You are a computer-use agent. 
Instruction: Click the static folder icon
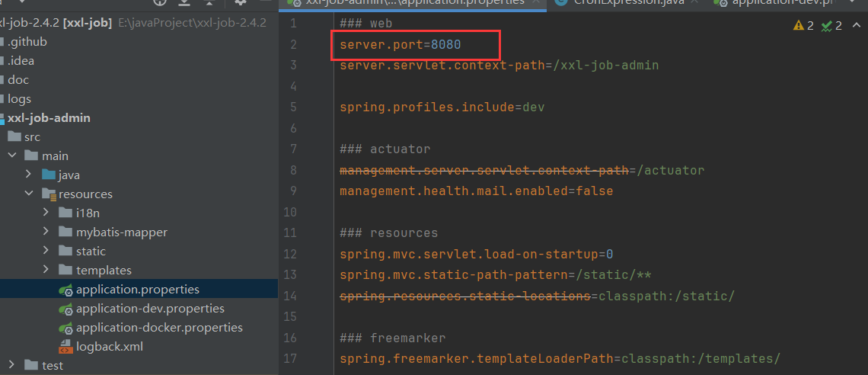[66, 252]
